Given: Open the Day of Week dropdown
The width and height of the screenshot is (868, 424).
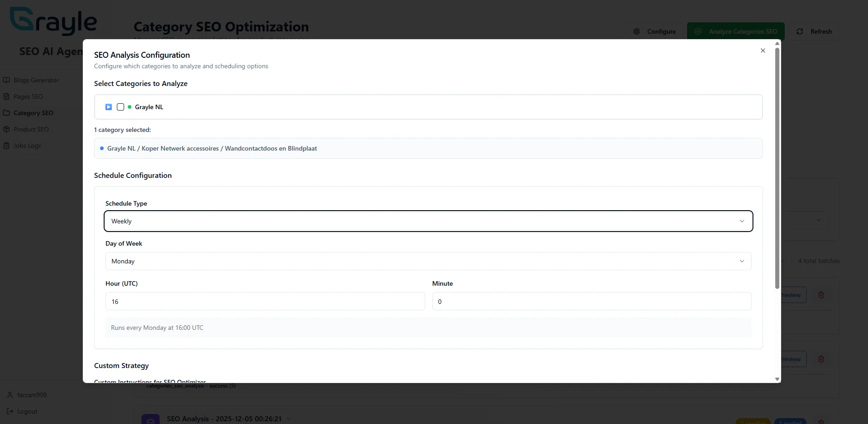Looking at the screenshot, I should tap(427, 261).
